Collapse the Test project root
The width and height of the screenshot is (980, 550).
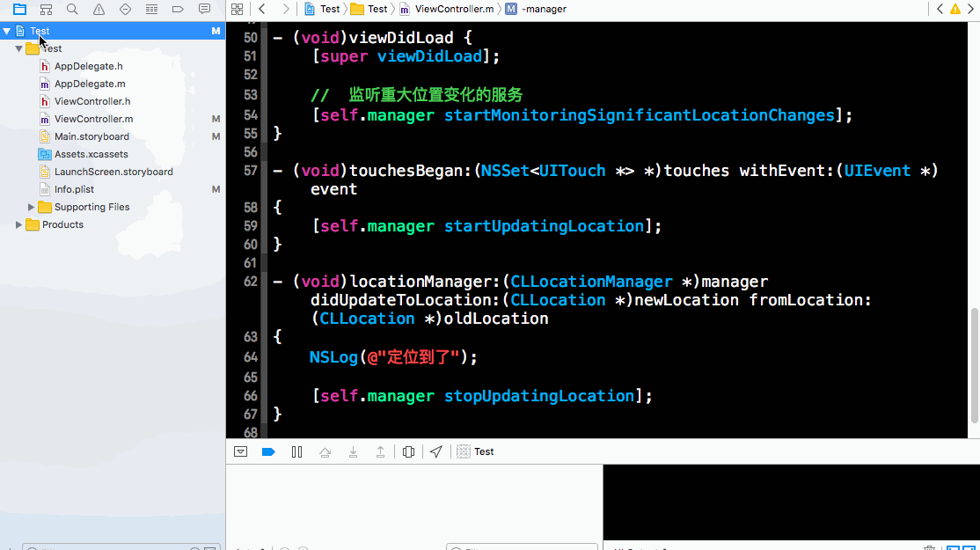[7, 31]
